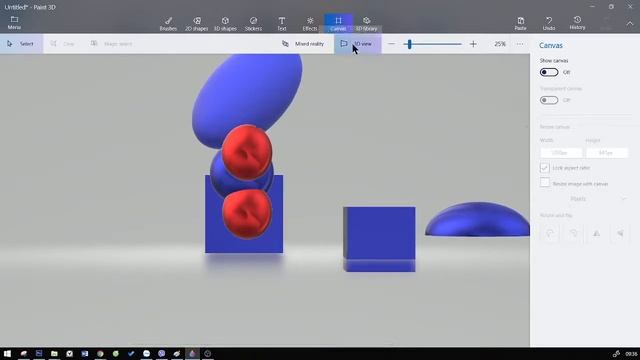The image size is (640, 360).
Task: Collapse the top ribbon with chevron
Action: point(630,23)
